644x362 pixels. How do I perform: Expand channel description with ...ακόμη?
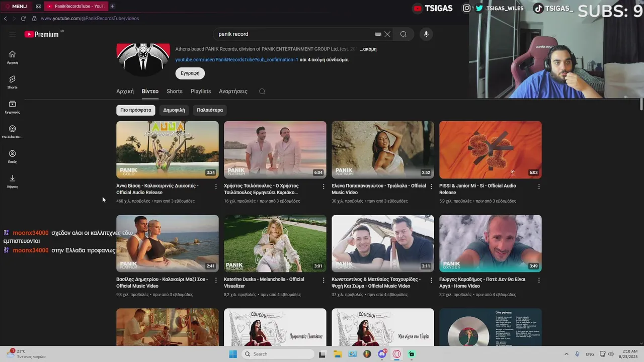(368, 49)
